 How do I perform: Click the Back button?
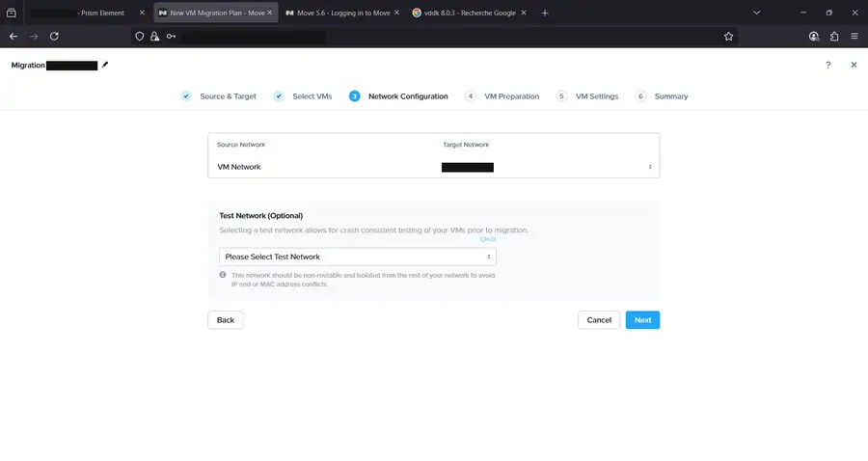[226, 320]
